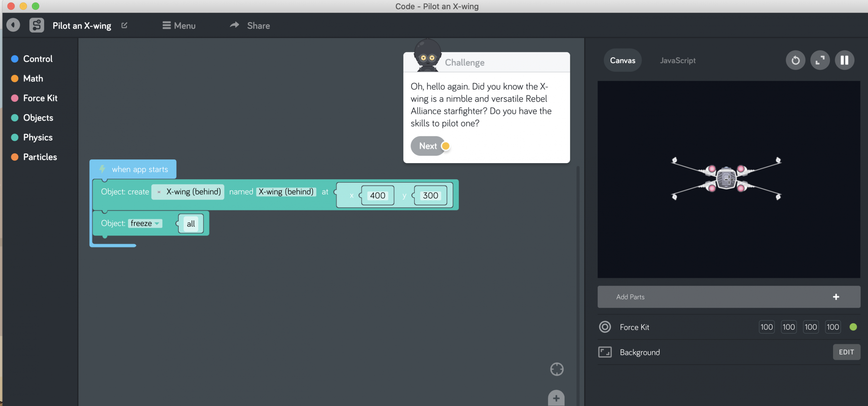The image size is (868, 406).
Task: Click the back navigation arrow
Action: coord(13,25)
